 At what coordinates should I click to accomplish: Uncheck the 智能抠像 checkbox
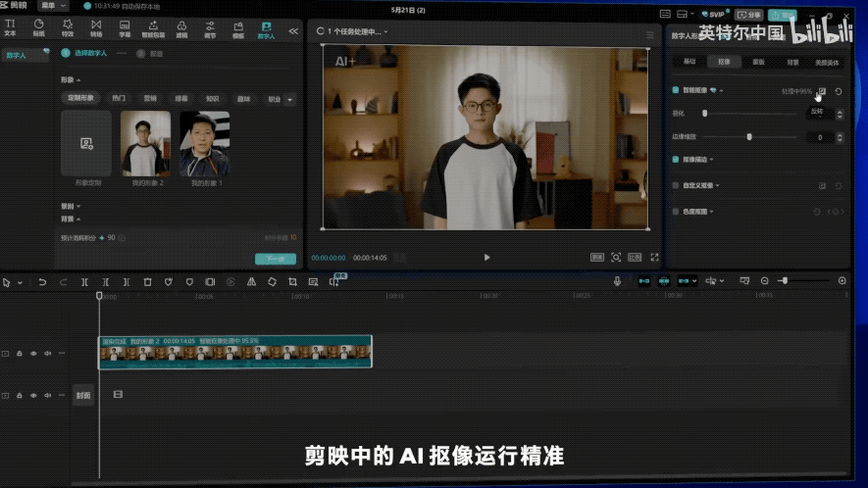[x=676, y=90]
